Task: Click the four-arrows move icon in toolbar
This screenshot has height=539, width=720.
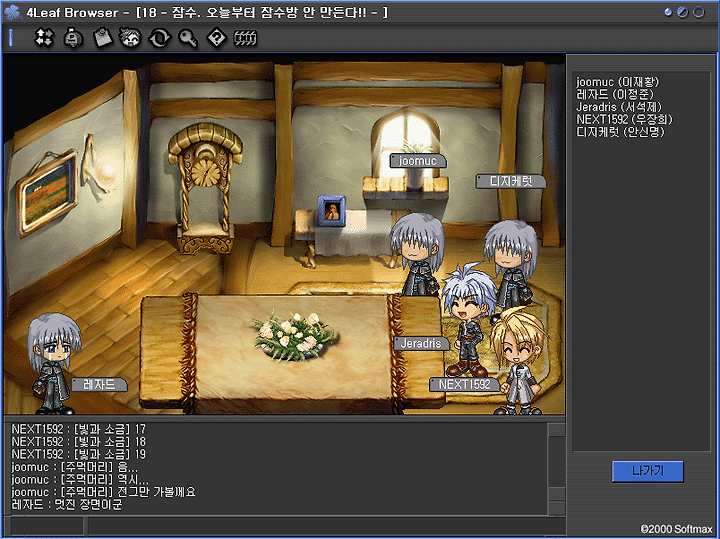Action: 44,38
